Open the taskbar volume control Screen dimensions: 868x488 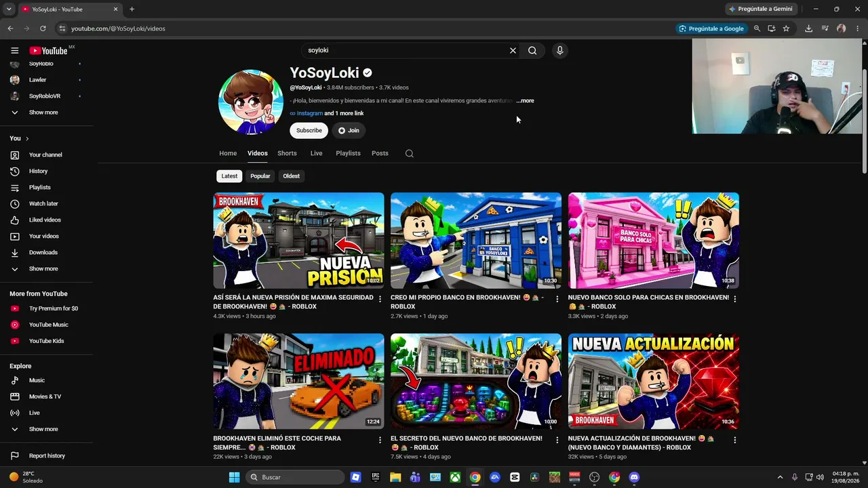point(820,477)
